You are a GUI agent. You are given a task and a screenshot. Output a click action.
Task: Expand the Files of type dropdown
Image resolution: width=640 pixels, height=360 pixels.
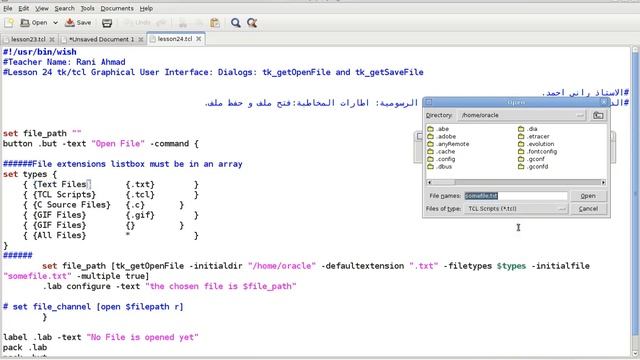(x=516, y=209)
